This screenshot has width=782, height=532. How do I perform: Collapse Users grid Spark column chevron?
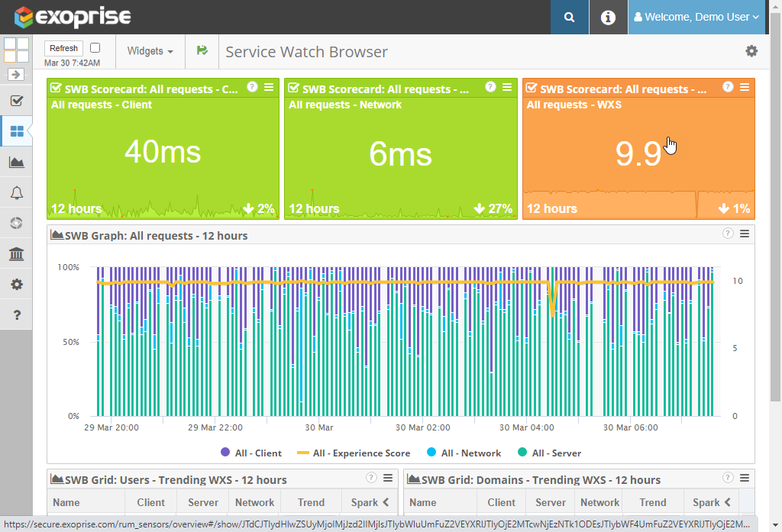(x=386, y=502)
